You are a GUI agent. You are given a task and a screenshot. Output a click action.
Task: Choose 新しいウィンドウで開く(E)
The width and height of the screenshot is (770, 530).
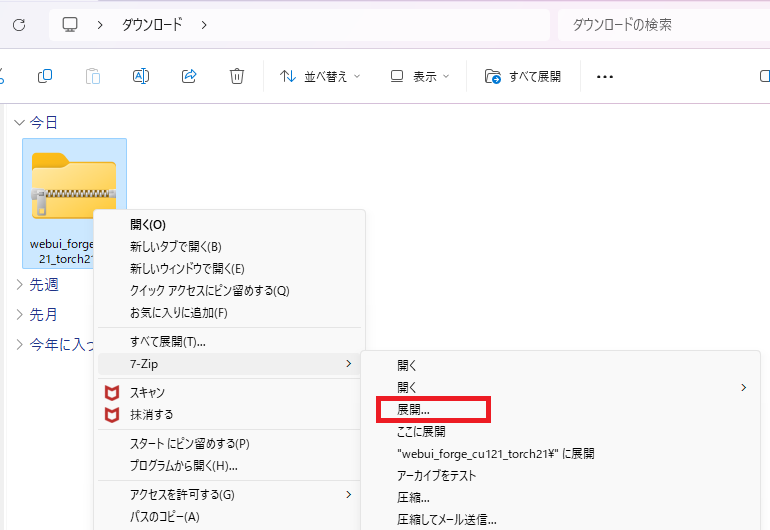(229, 269)
